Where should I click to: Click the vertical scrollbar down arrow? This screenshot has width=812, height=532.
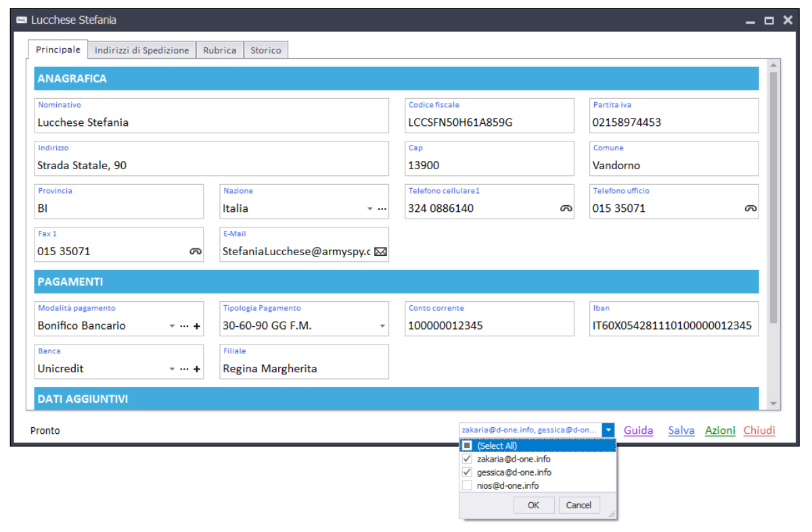click(x=773, y=403)
